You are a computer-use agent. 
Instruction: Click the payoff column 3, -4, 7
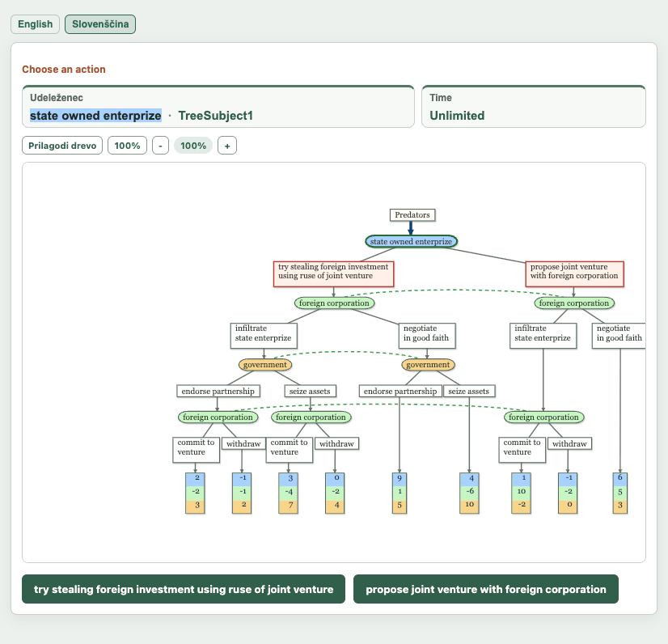(x=289, y=493)
